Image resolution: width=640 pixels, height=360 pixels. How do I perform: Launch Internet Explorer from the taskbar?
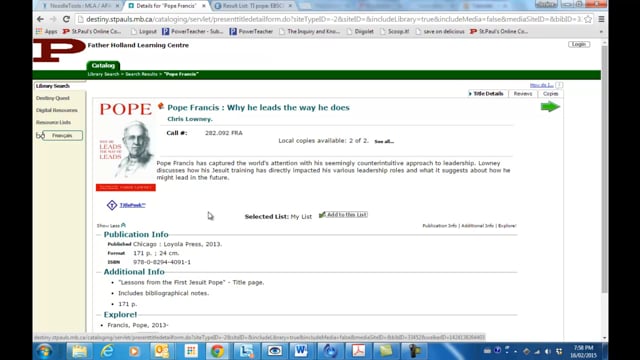107,351
